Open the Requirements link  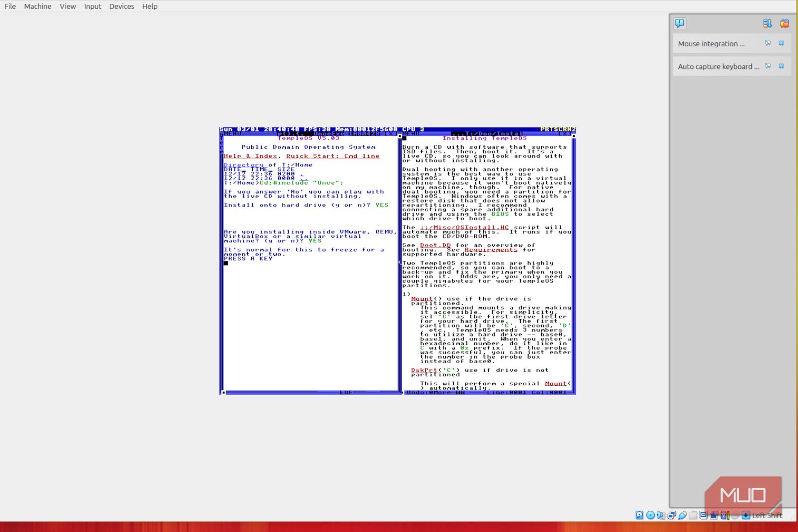point(491,250)
